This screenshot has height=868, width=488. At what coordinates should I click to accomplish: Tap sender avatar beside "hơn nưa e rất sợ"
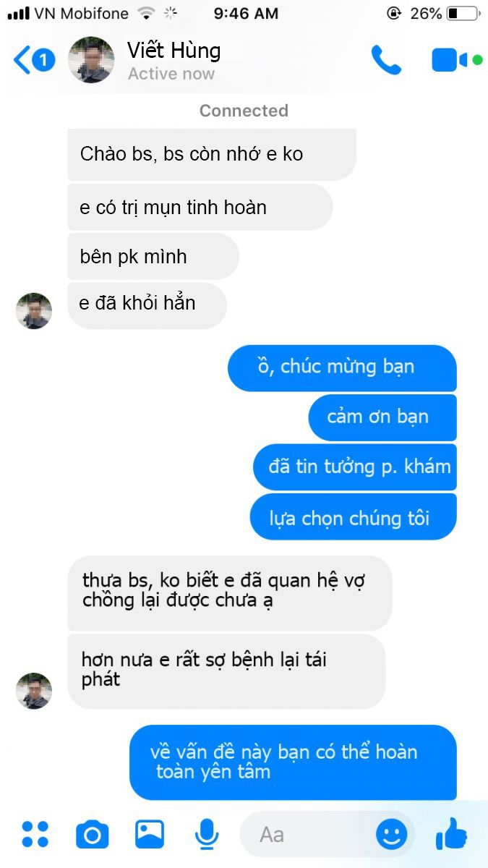coord(34,691)
